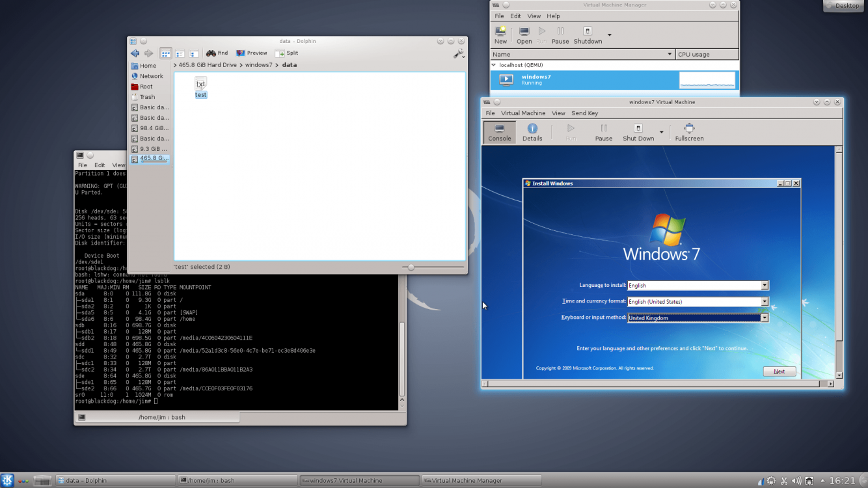Open Trash in Dolphin places

[150, 97]
